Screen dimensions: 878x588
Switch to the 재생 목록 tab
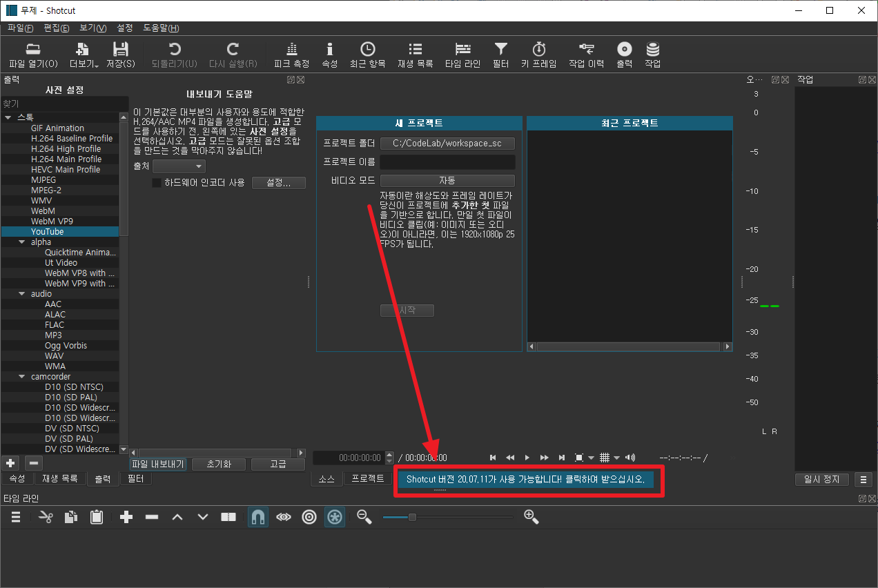tap(60, 479)
